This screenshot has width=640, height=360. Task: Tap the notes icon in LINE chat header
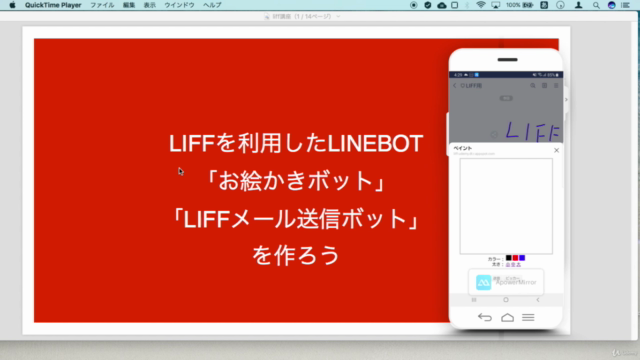point(544,86)
